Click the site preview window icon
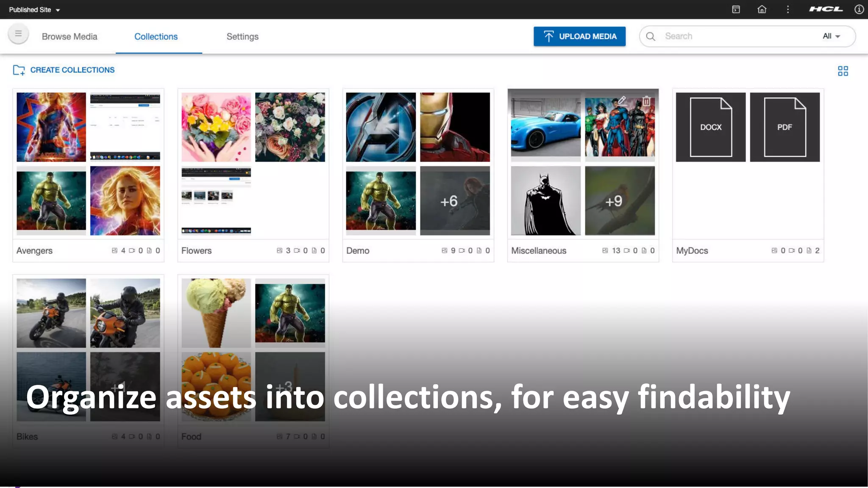The image size is (868, 488). point(736,9)
